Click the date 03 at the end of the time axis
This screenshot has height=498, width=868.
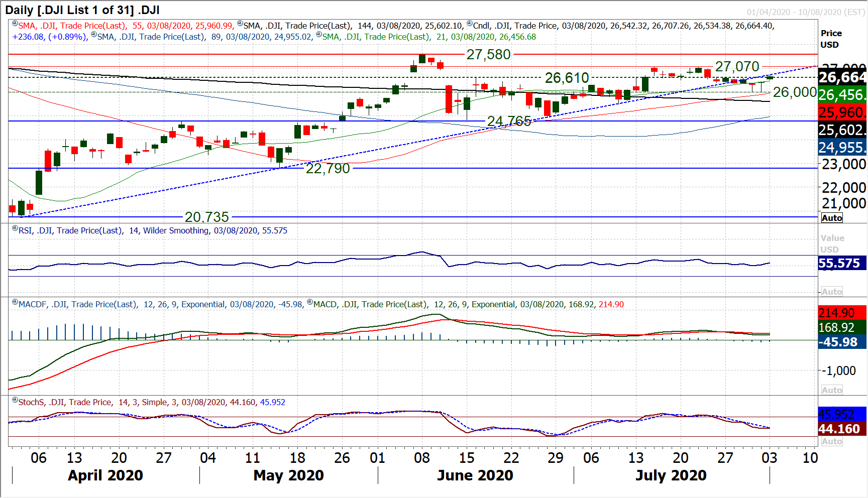click(x=770, y=458)
